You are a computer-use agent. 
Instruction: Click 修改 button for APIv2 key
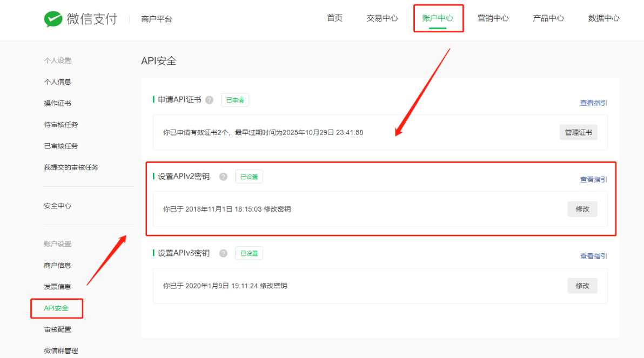582,209
